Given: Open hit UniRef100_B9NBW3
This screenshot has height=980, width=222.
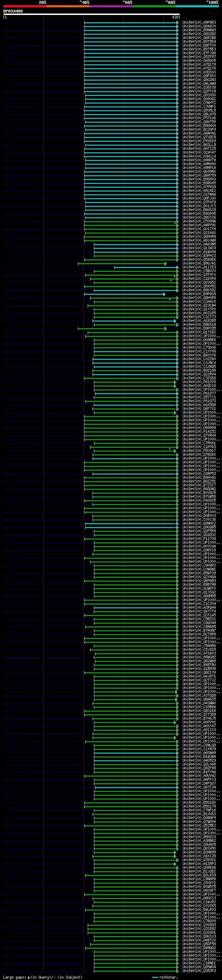Looking at the screenshot, I should point(199,30).
